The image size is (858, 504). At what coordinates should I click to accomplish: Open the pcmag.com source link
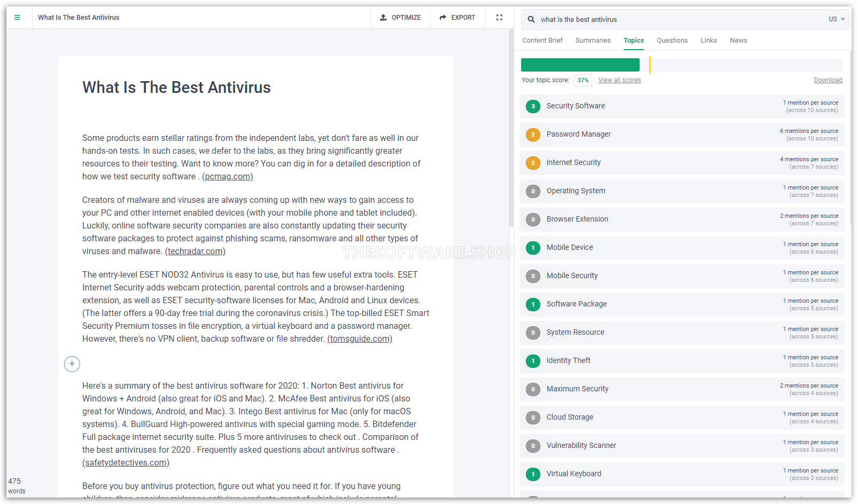coord(227,177)
